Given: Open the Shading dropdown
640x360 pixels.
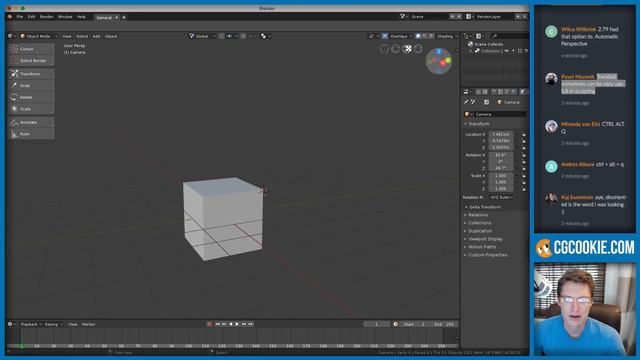Looking at the screenshot, I should click(x=447, y=36).
